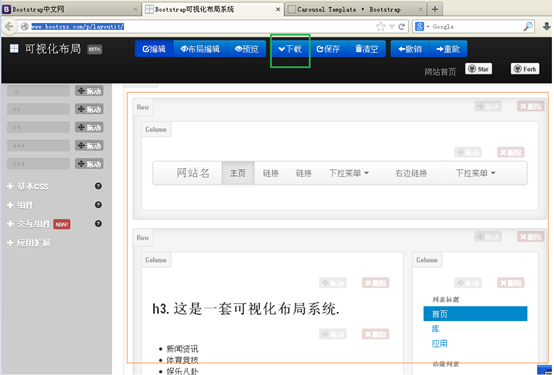Viewport: 554px width, 375px height.
Task: Switch to 布局编辑 layout edit mode
Action: (200, 49)
